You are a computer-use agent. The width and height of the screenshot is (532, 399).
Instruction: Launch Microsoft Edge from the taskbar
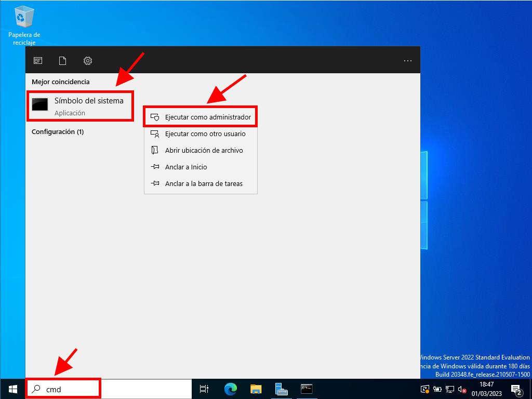point(230,389)
